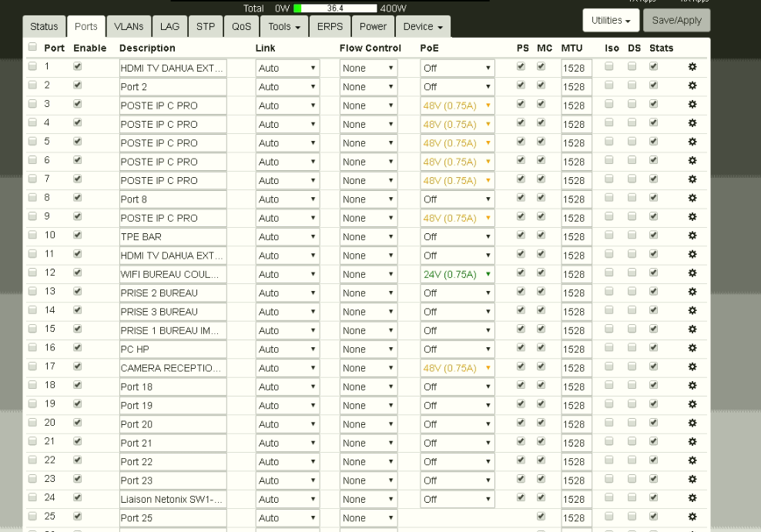Viewport: 761px width, 532px height.
Task: Expand Link dropdown for port 6
Action: coord(287,162)
